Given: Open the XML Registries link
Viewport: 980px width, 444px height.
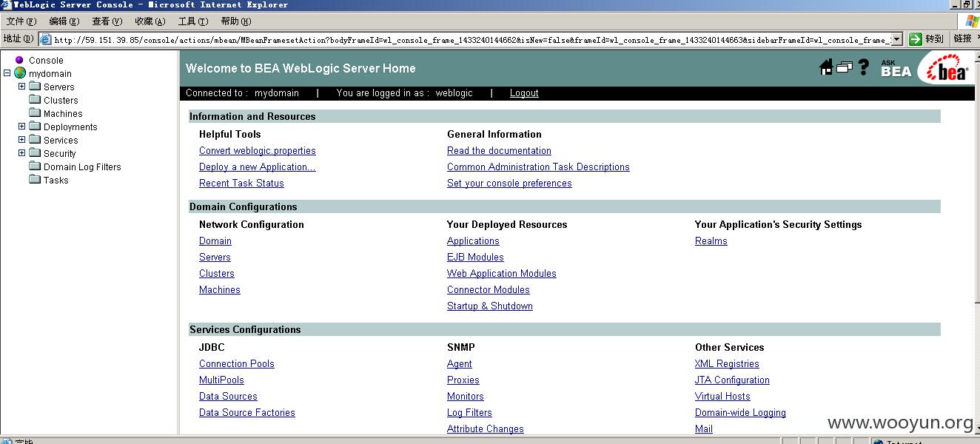Looking at the screenshot, I should coord(727,364).
